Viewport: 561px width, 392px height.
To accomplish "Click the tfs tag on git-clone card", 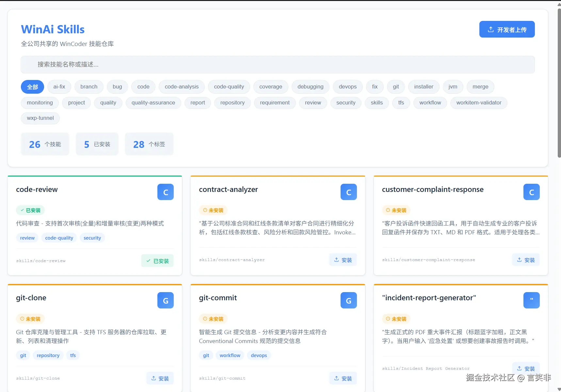I will point(73,355).
